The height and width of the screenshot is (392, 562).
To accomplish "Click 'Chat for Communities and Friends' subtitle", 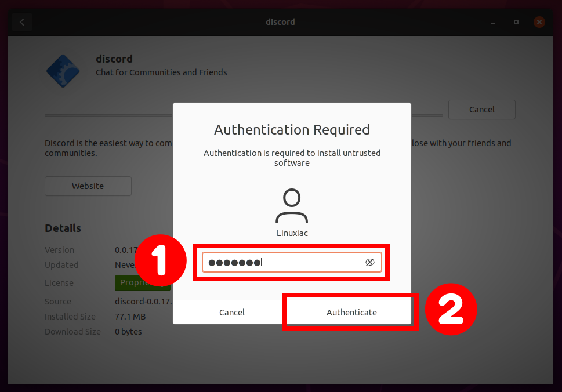I will [x=161, y=72].
